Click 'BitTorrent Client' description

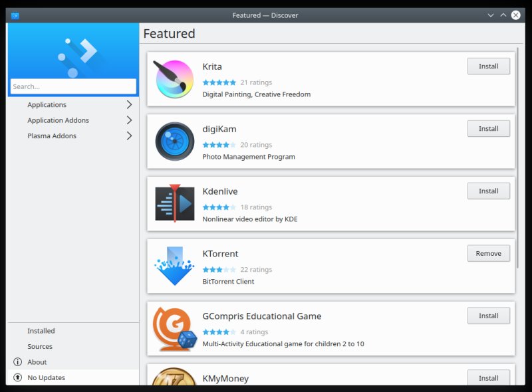coord(228,282)
